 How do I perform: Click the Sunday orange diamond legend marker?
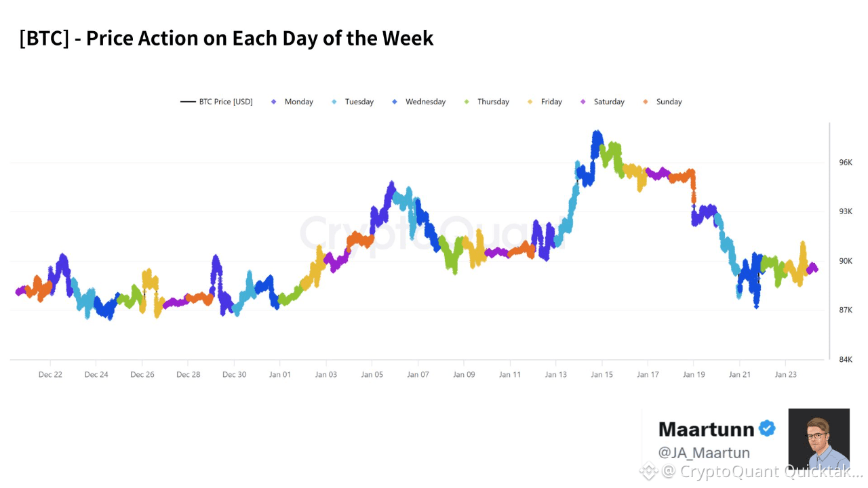(x=646, y=102)
